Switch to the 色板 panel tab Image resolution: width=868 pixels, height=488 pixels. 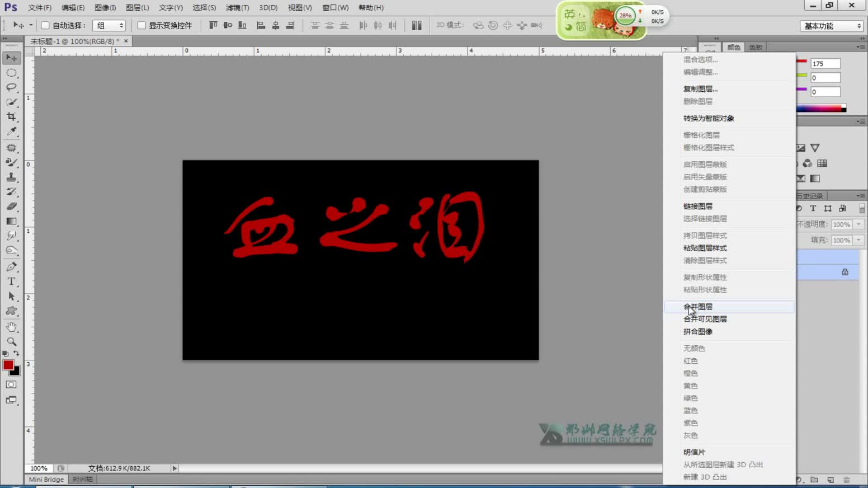[x=755, y=47]
